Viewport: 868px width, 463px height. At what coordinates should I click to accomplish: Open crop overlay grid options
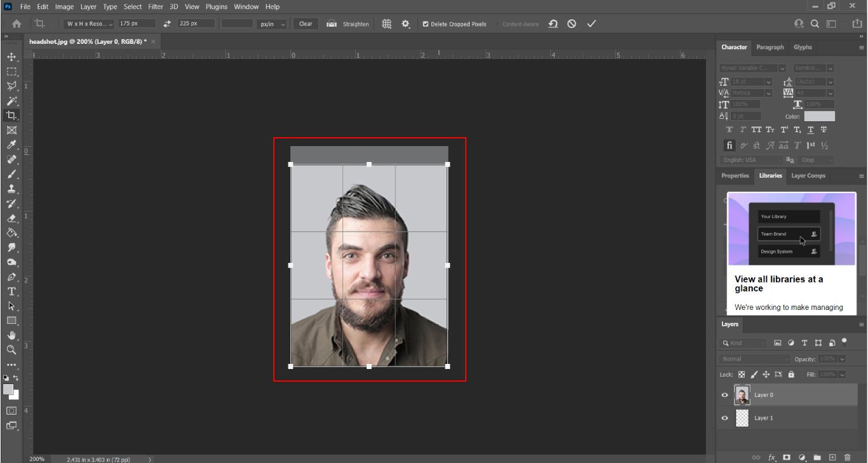click(386, 23)
